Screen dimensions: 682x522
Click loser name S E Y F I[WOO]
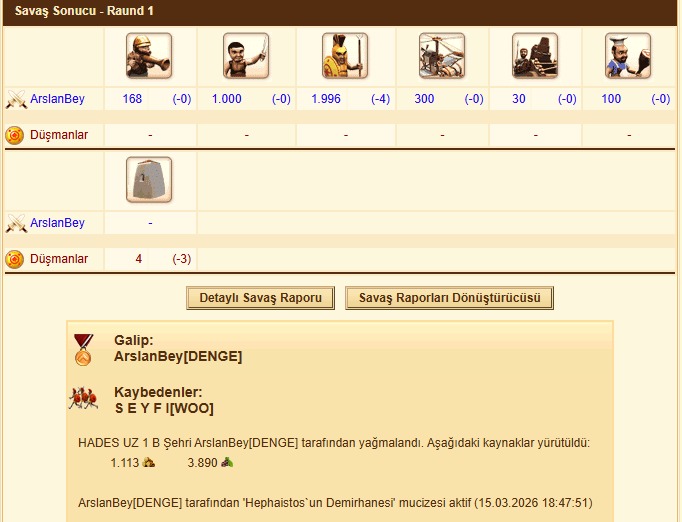click(164, 408)
